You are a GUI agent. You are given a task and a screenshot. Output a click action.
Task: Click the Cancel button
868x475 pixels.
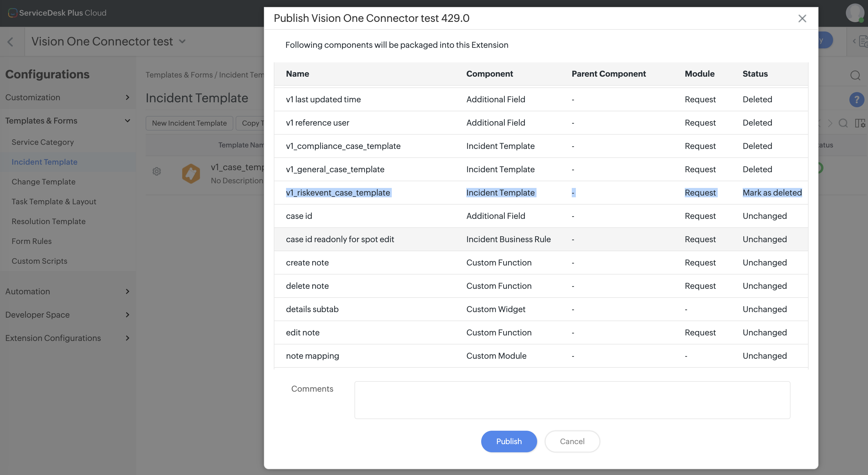click(572, 441)
